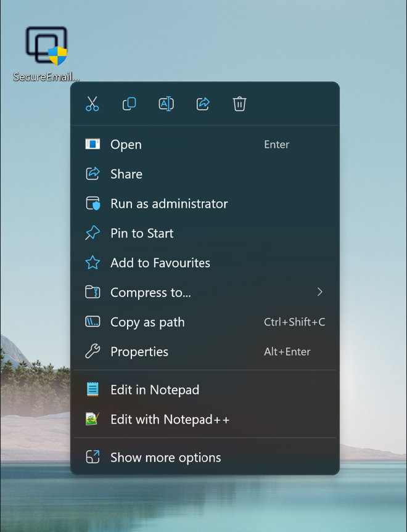Screen dimensions: 407x532
Task: Select Copy as path
Action: [x=205, y=322]
